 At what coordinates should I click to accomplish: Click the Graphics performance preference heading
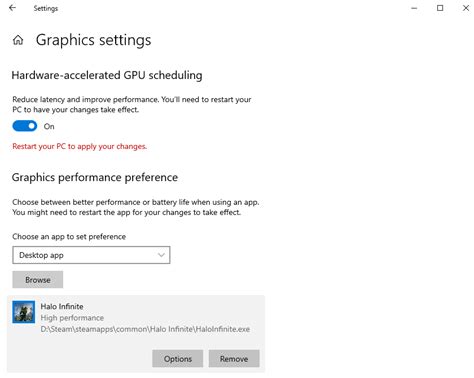pyautogui.click(x=95, y=178)
